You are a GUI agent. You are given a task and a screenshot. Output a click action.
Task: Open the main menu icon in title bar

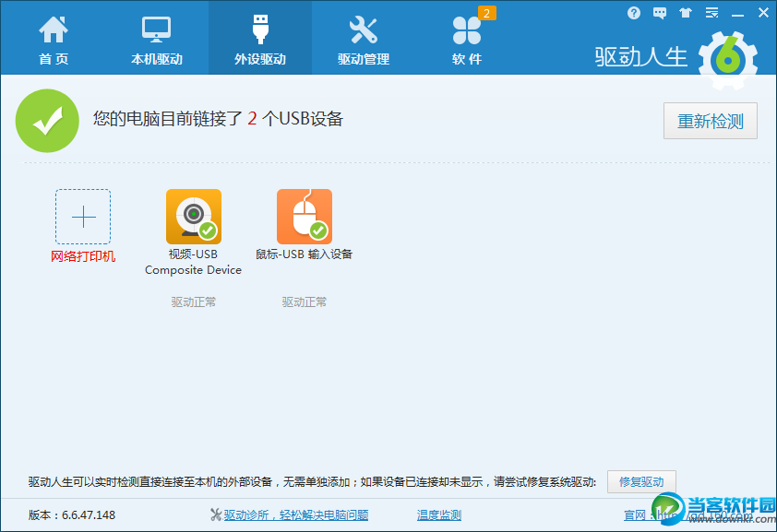pos(712,13)
